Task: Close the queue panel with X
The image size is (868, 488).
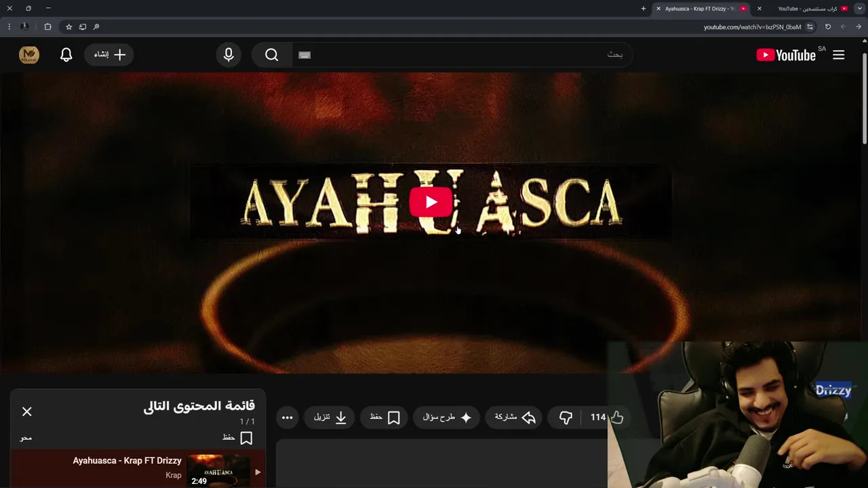Action: [x=27, y=411]
